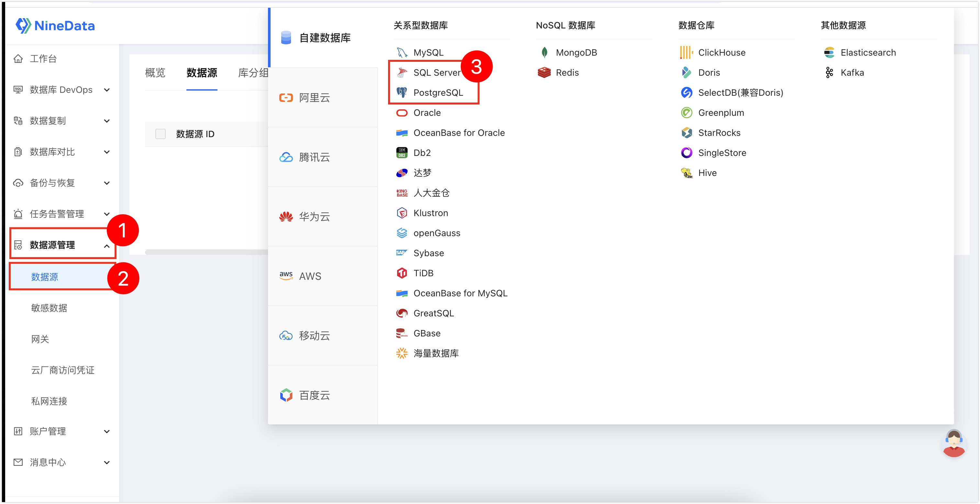Expand the 备份与恢复 menu chevron
The height and width of the screenshot is (504, 980).
[107, 183]
